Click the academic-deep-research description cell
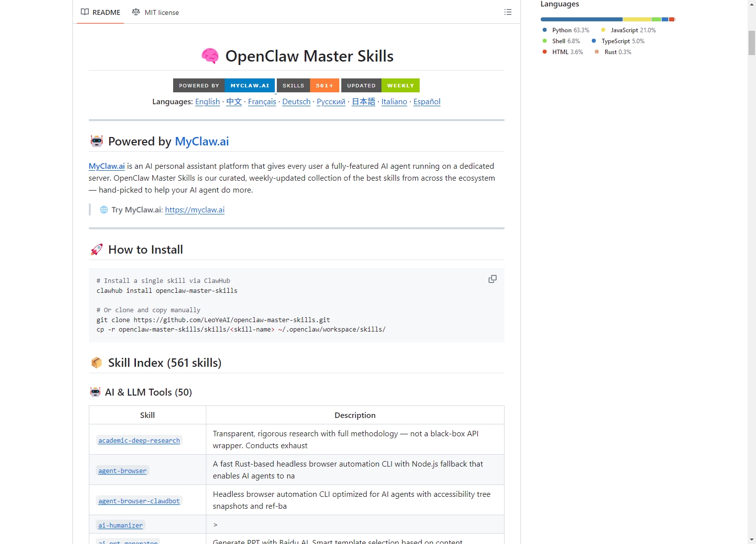Viewport: 756px width, 544px height. coord(355,439)
